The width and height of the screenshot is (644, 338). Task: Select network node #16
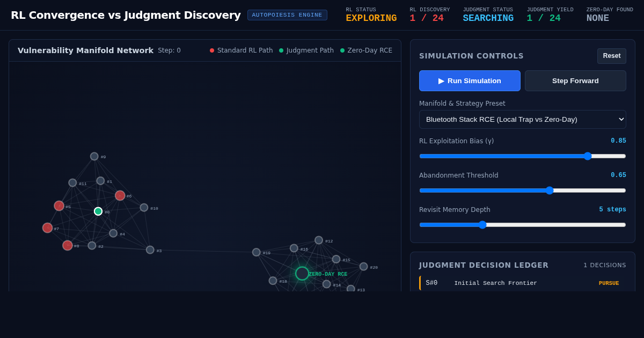tap(294, 248)
